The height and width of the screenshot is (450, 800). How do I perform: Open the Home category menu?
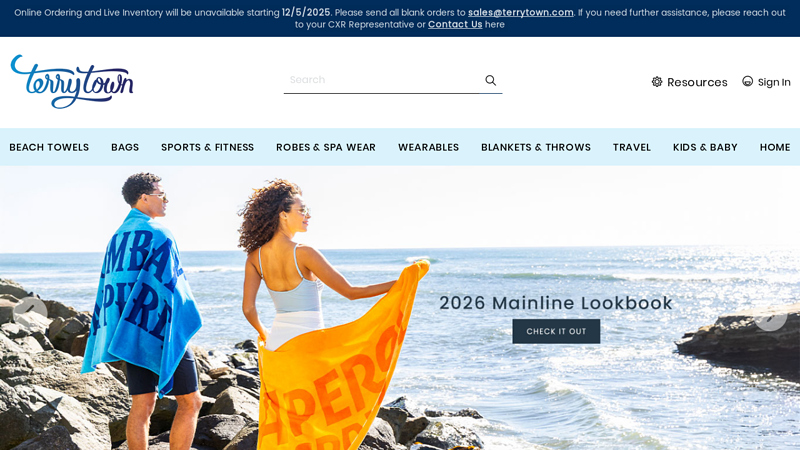774,147
